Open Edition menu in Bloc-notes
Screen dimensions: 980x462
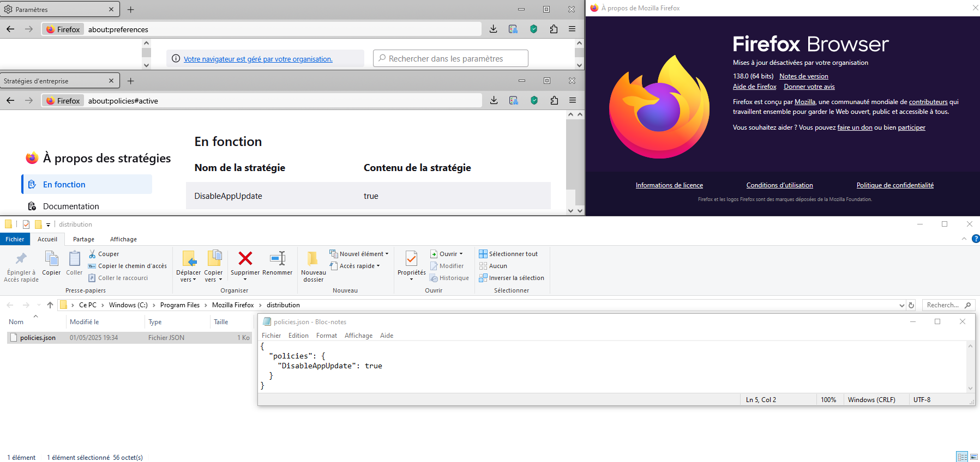[x=298, y=336]
